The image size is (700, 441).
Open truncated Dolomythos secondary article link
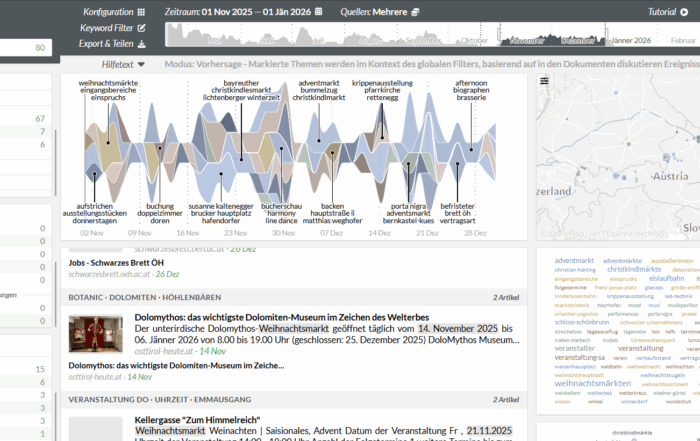tap(176, 366)
